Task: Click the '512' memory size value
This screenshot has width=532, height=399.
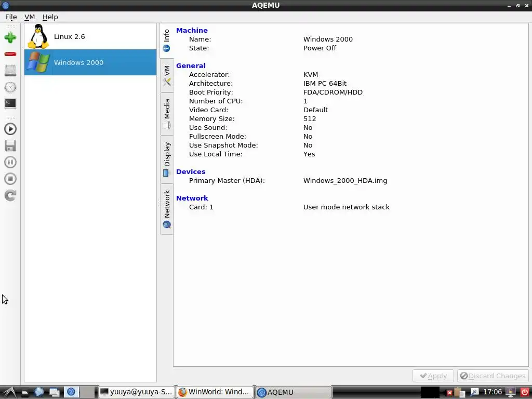Action: (x=310, y=119)
